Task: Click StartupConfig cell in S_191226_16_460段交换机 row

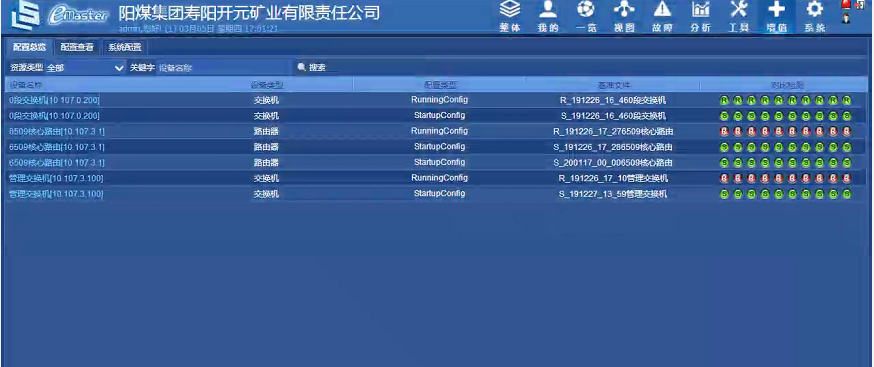Action: (439, 115)
